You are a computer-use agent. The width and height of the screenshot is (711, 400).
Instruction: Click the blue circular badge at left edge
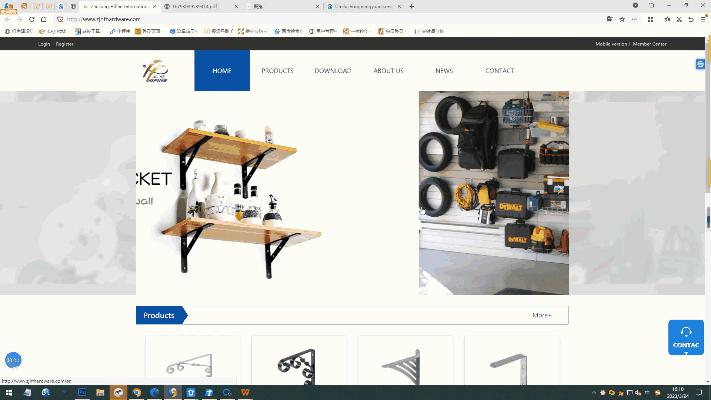pos(13,360)
